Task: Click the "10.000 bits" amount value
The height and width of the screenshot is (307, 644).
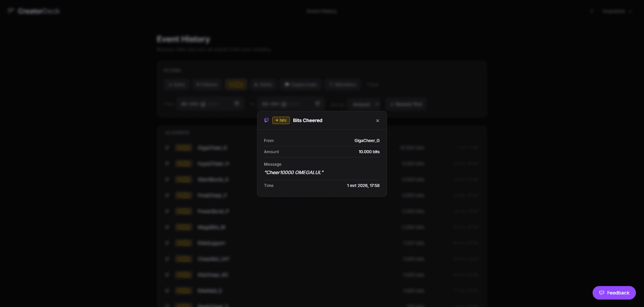Action: tap(369, 152)
